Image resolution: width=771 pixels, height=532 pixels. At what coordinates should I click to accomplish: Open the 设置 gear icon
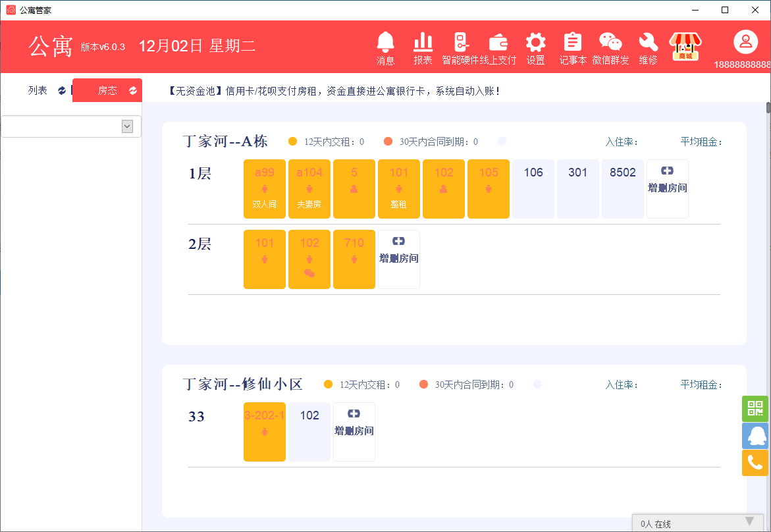[x=535, y=47]
